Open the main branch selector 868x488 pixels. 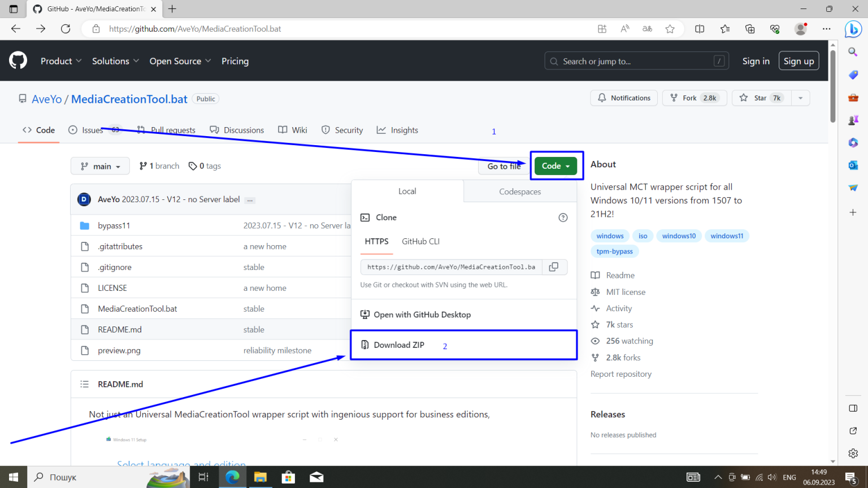(100, 165)
